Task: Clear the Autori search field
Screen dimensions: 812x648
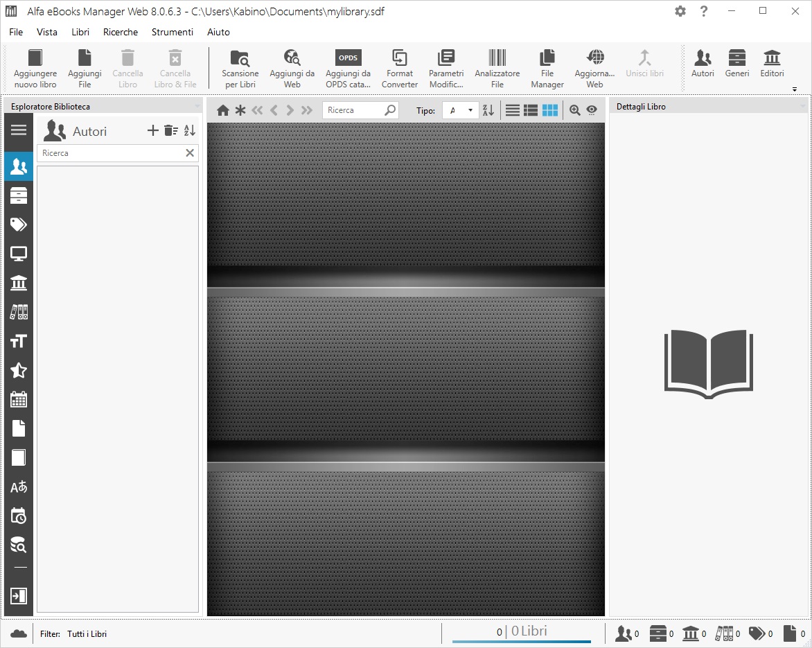Action: [190, 152]
